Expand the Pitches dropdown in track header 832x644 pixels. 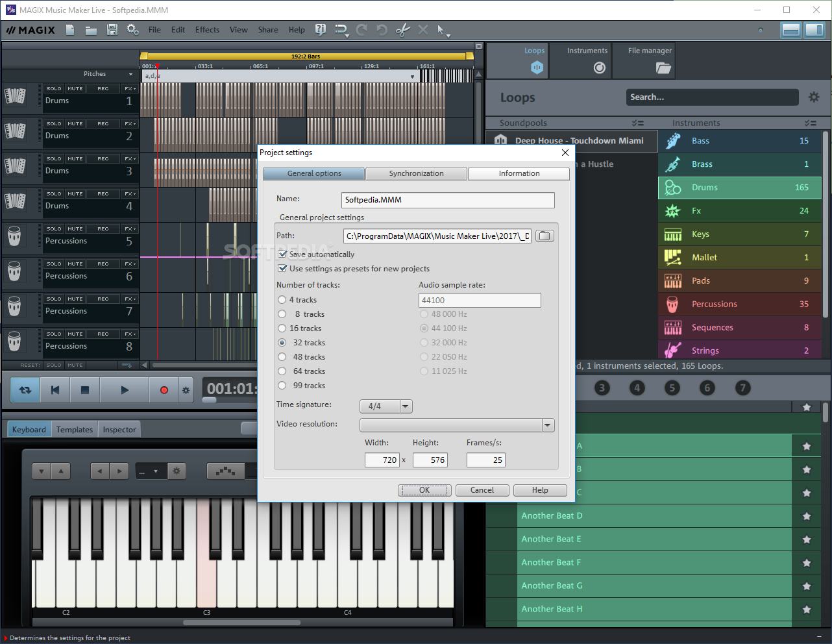coord(131,74)
